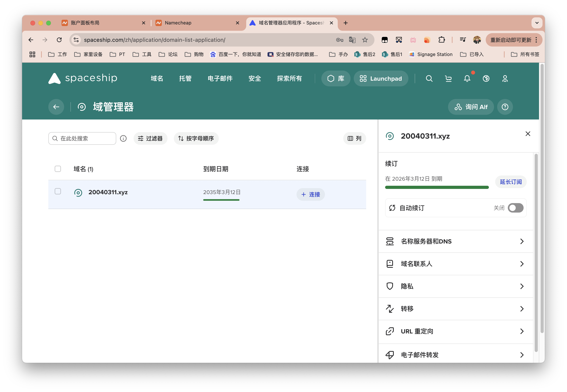Switch to the Namecheap tab
The image size is (567, 392).
[x=197, y=23]
